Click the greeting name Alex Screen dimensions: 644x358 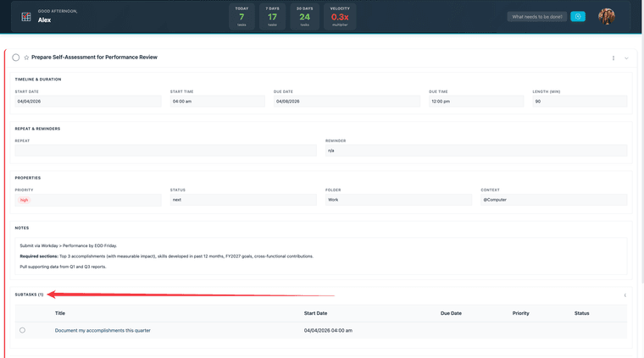click(x=44, y=19)
